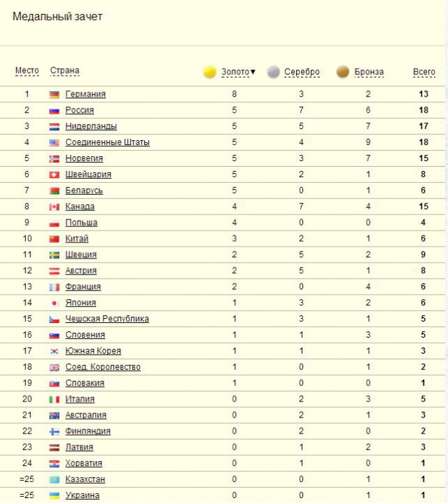Click the Germany flag icon
The width and height of the screenshot is (448, 503).
tap(54, 95)
